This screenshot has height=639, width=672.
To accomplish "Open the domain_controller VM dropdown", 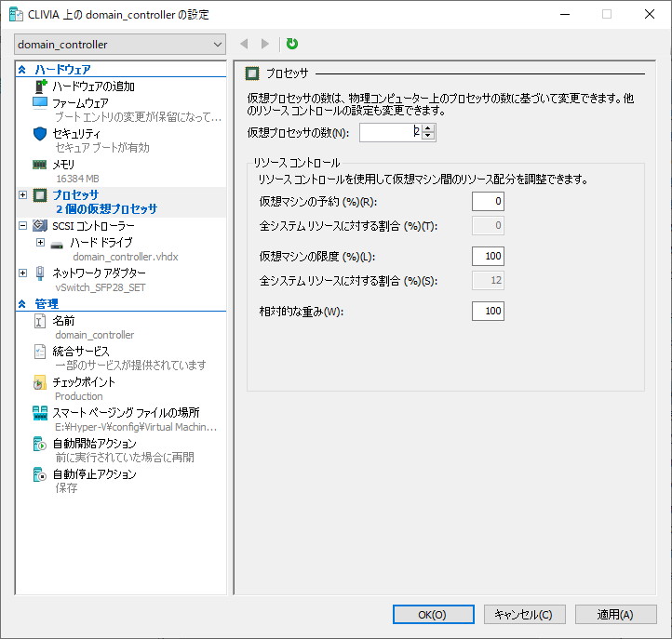I will (120, 45).
